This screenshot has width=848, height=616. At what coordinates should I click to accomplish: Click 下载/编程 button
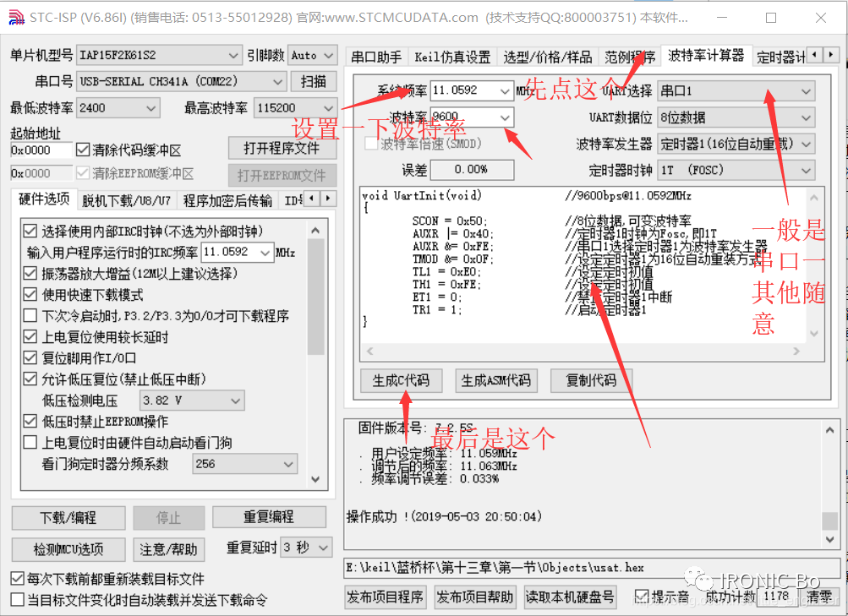(68, 518)
